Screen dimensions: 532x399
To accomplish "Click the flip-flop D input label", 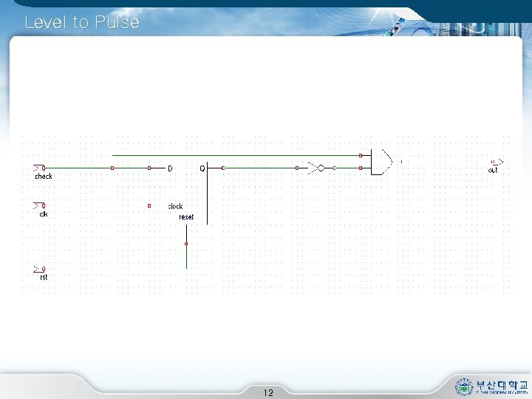I will (170, 168).
